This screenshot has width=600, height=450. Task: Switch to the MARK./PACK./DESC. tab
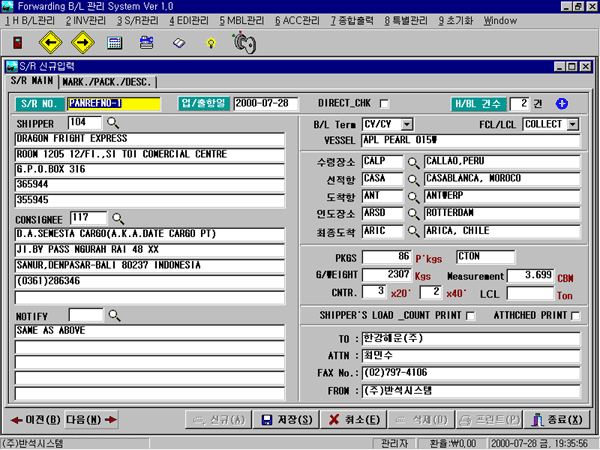(x=107, y=82)
